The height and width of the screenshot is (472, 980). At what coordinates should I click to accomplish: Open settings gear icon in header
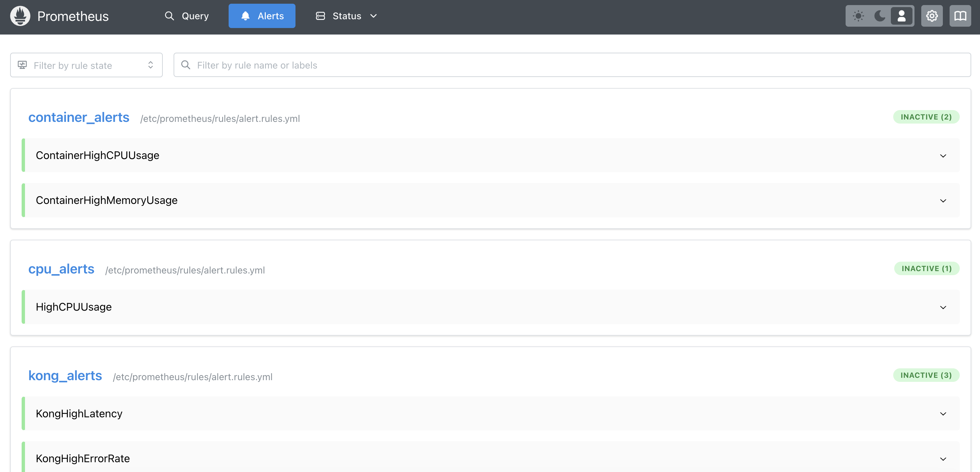pyautogui.click(x=932, y=16)
